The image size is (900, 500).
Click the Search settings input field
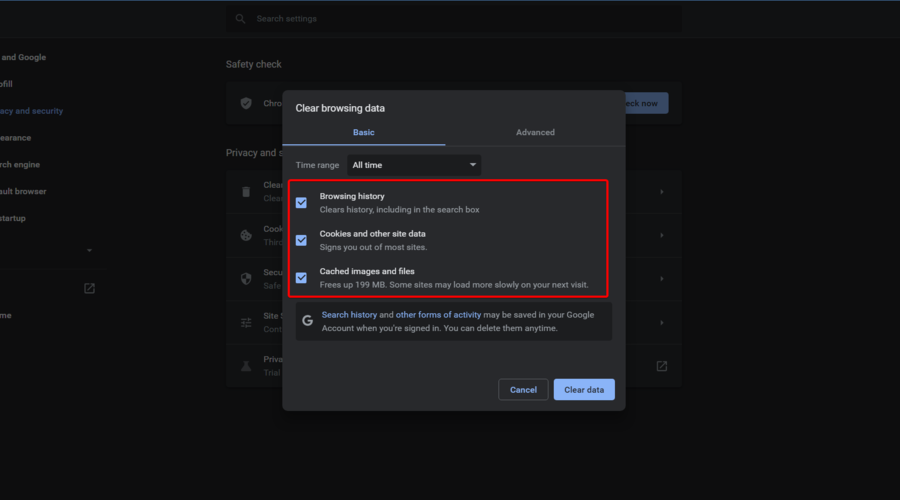(453, 19)
